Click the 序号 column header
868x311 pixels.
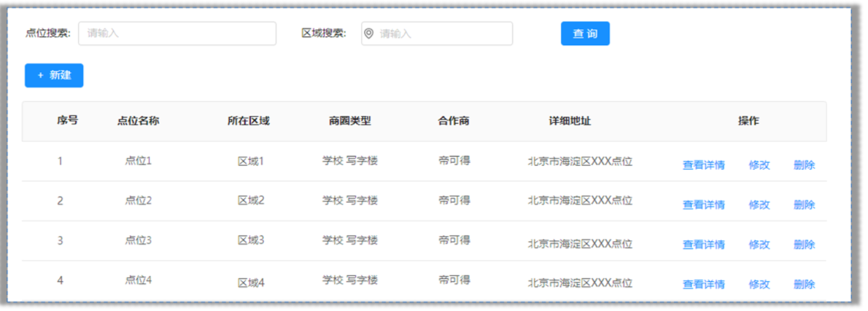pyautogui.click(x=68, y=120)
